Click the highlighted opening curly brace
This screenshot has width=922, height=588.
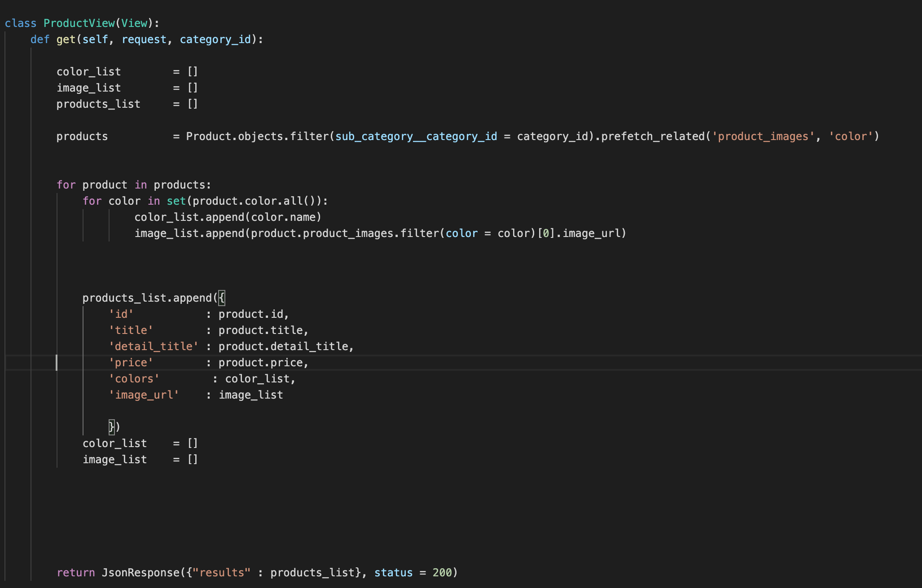point(222,298)
